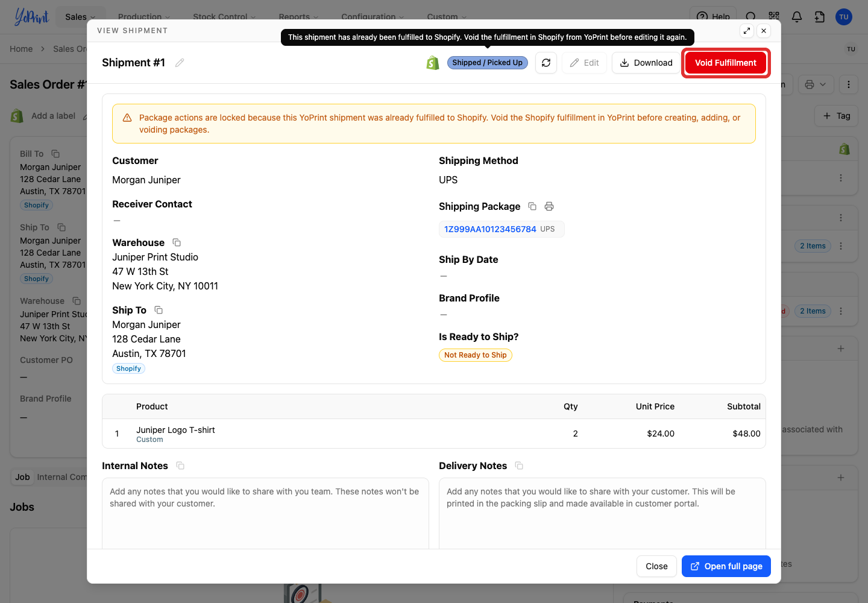The width and height of the screenshot is (868, 603).
Task: Open the search icon in top bar
Action: 750,17
